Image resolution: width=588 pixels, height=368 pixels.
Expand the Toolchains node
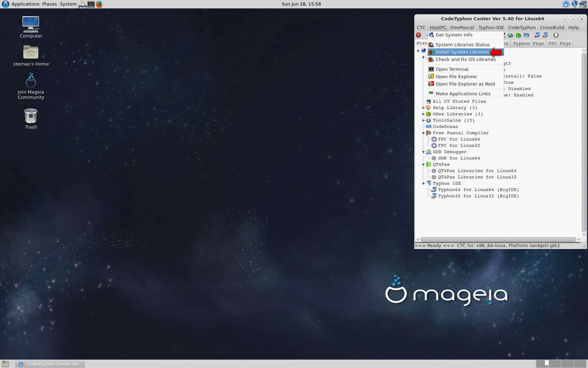423,120
